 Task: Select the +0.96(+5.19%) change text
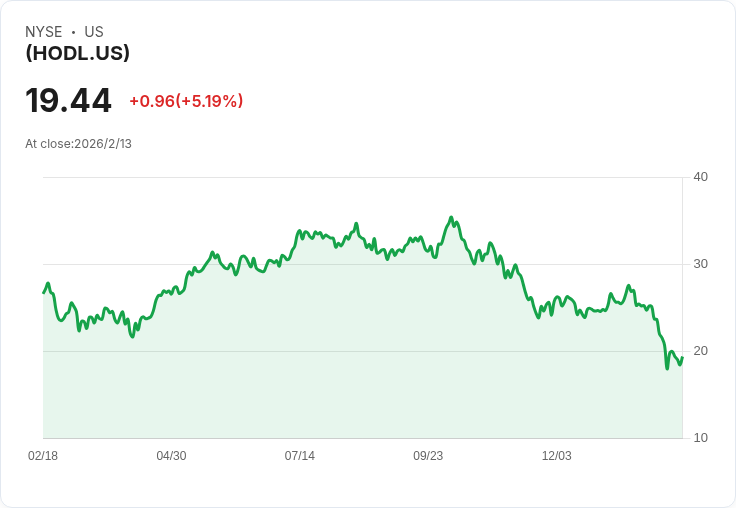[x=186, y=101]
